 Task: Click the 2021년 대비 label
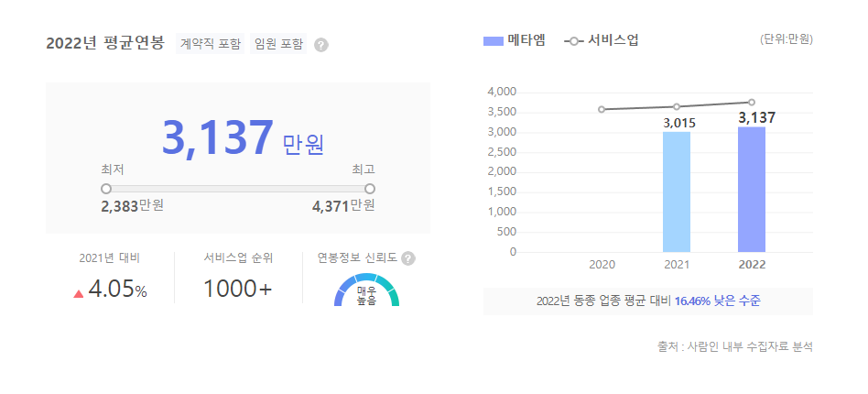point(110,257)
